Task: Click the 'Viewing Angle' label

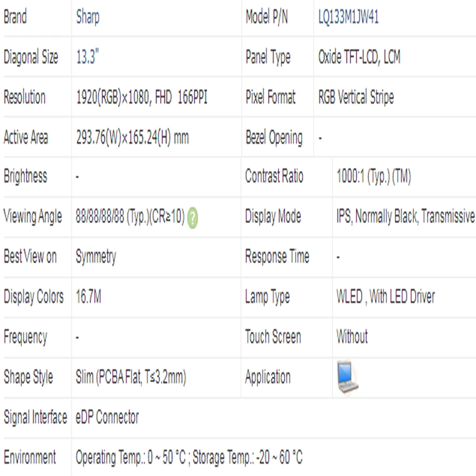Action: (33, 217)
